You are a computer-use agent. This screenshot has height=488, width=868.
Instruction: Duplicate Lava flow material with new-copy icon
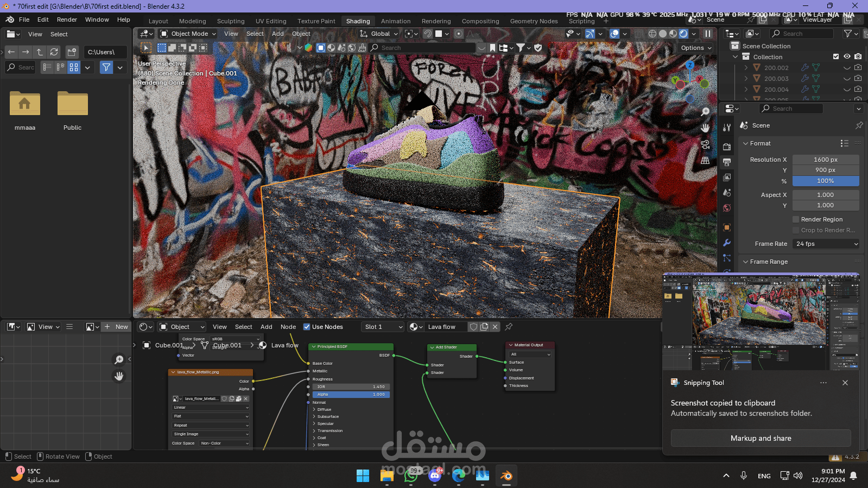(x=484, y=327)
